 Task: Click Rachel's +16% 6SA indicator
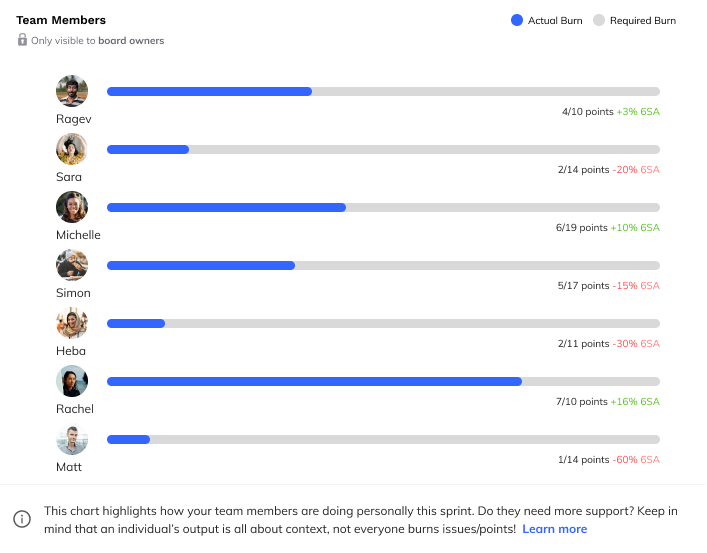click(635, 401)
